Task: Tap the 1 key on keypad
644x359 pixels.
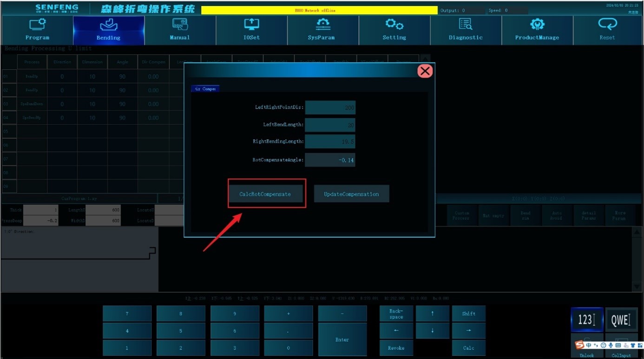Action: [127, 348]
